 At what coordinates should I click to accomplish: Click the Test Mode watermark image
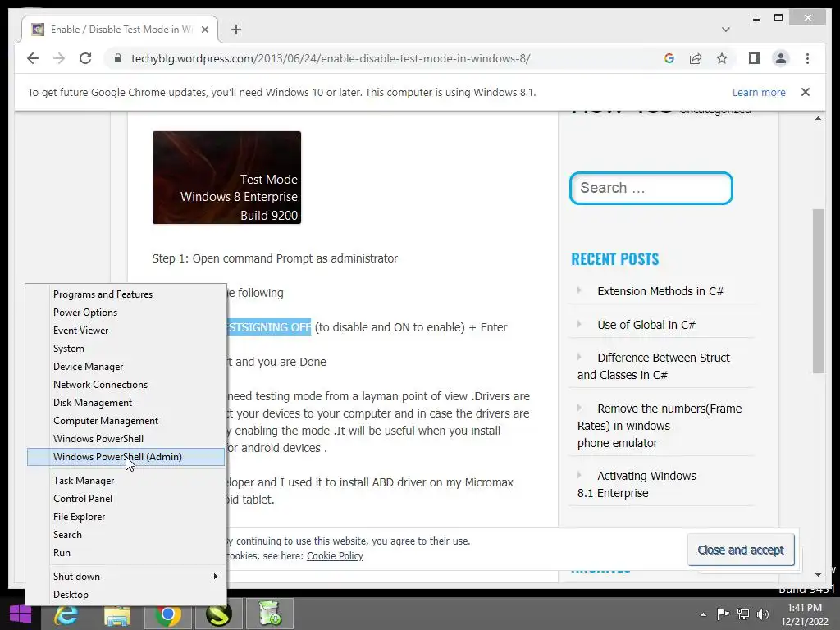tap(226, 177)
